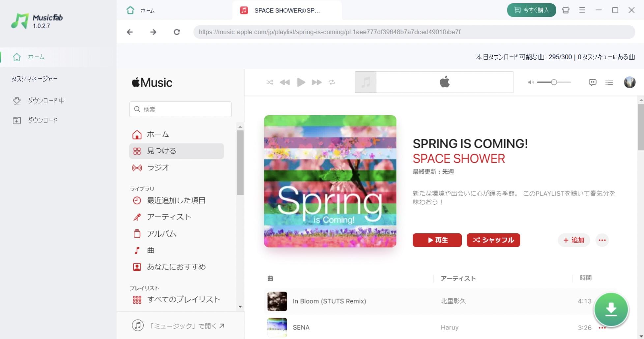Toggle shuffle in the player bar

270,82
